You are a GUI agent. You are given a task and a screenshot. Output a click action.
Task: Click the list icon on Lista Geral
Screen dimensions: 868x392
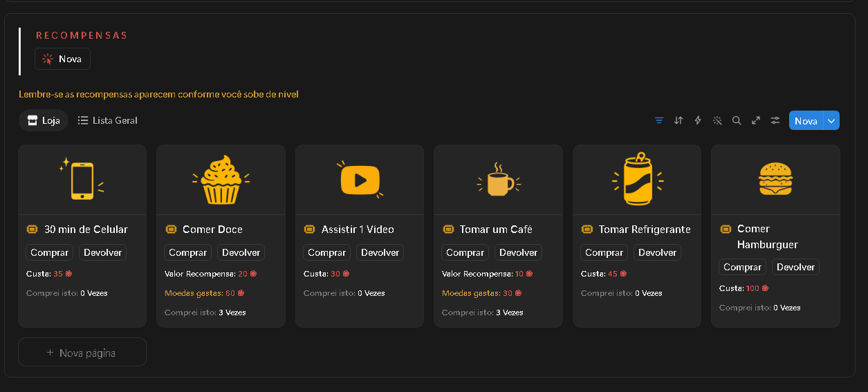coord(83,120)
